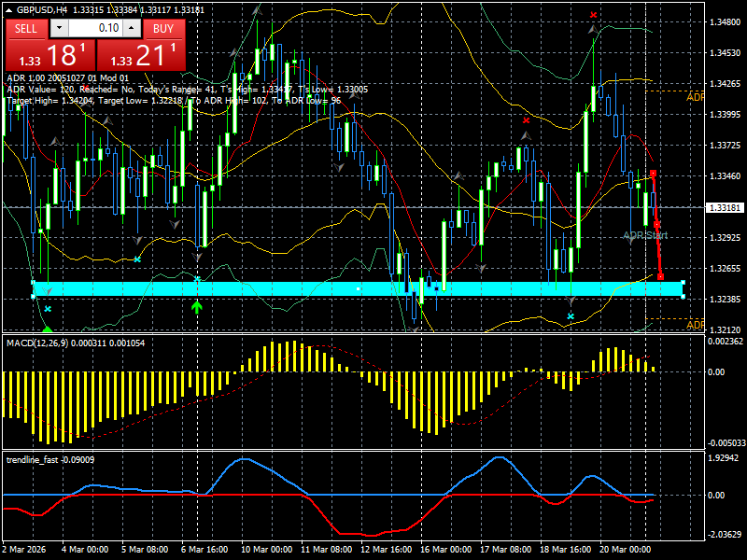Screen dimensions: 747x560
Task: Click the 1.34800 price axis label
Action: tap(726, 21)
